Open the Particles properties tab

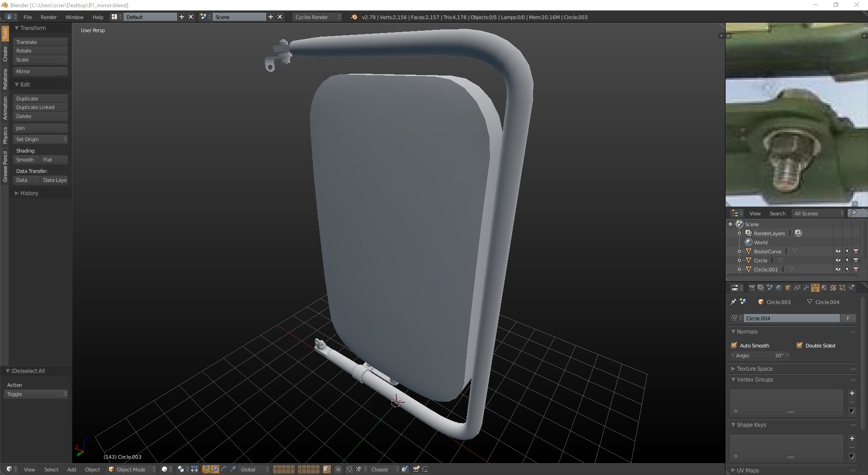pyautogui.click(x=842, y=288)
